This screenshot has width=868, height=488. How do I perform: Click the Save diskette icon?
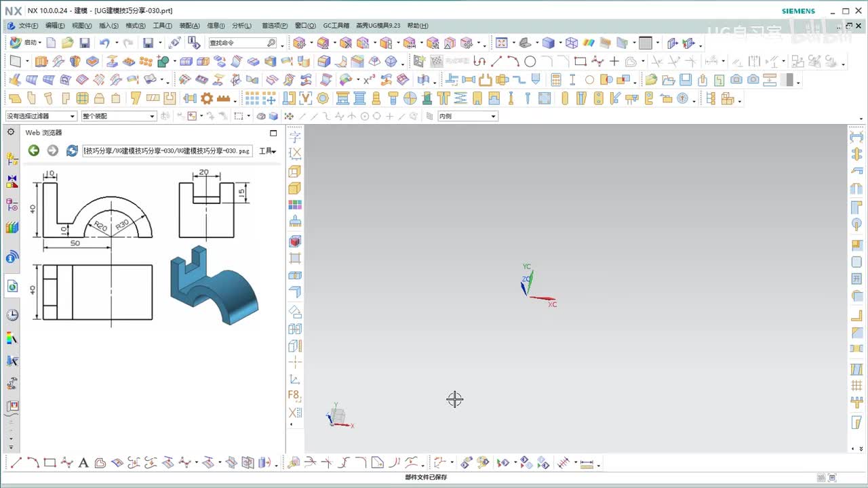tap(85, 43)
